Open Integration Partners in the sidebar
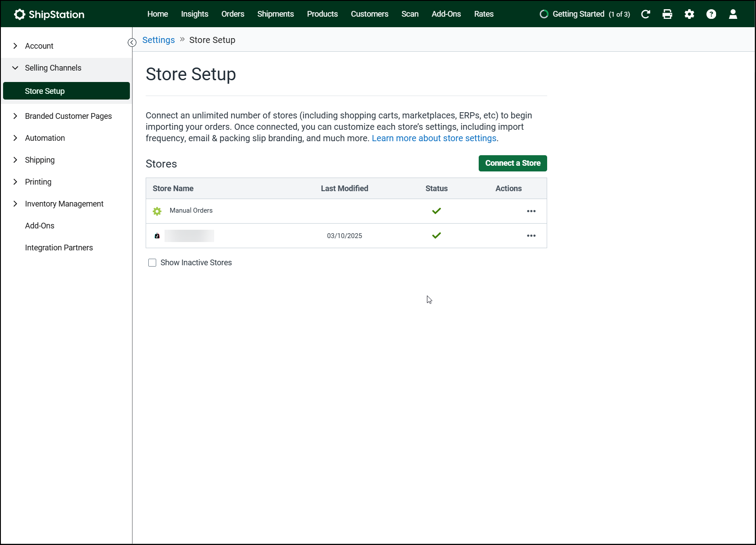This screenshot has height=545, width=756. 59,248
